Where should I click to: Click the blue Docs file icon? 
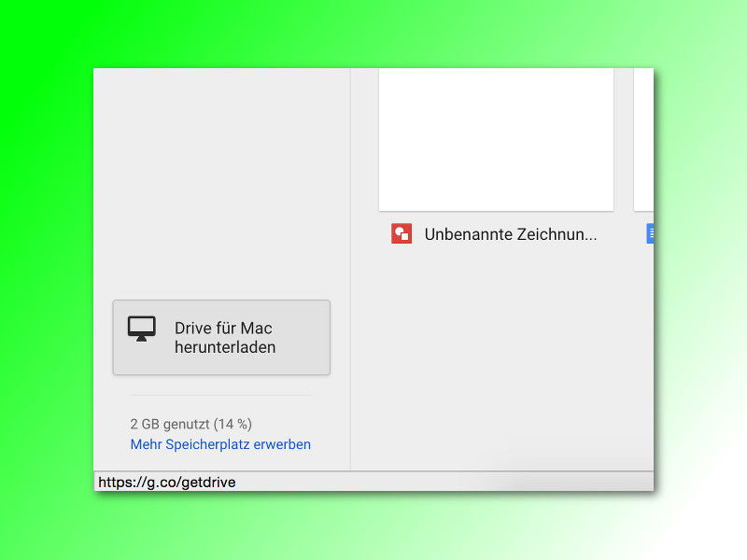650,234
